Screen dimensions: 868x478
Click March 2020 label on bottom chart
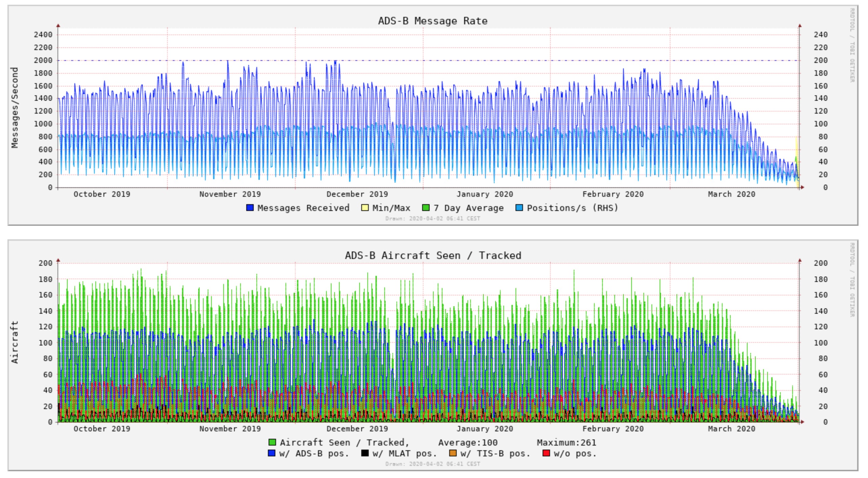[731, 429]
